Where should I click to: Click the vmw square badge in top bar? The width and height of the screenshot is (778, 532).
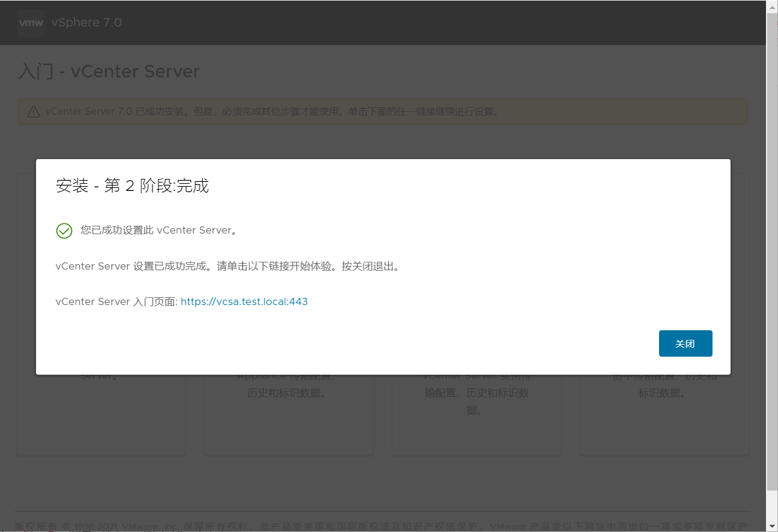[31, 22]
